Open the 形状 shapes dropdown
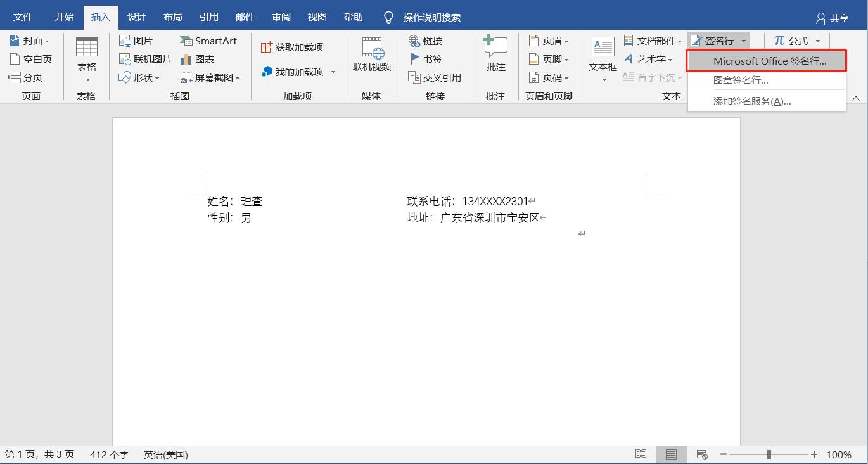 tap(141, 77)
